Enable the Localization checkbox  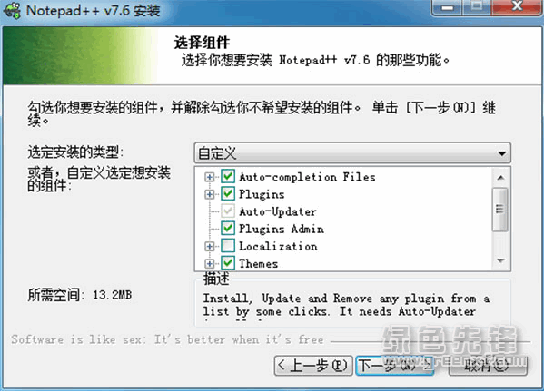point(228,246)
